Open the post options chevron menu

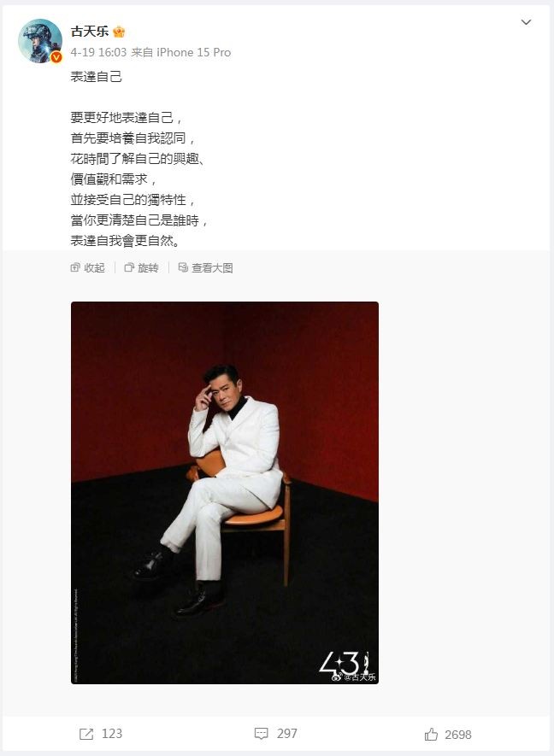[526, 22]
